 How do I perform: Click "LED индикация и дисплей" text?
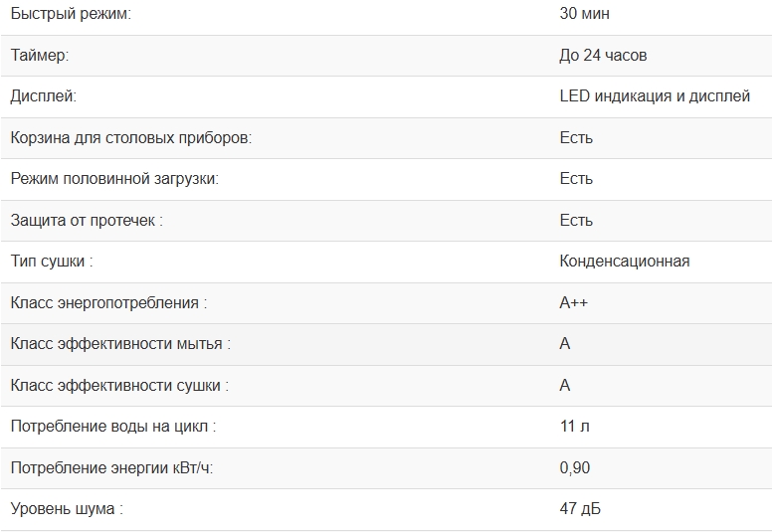pyautogui.click(x=655, y=96)
